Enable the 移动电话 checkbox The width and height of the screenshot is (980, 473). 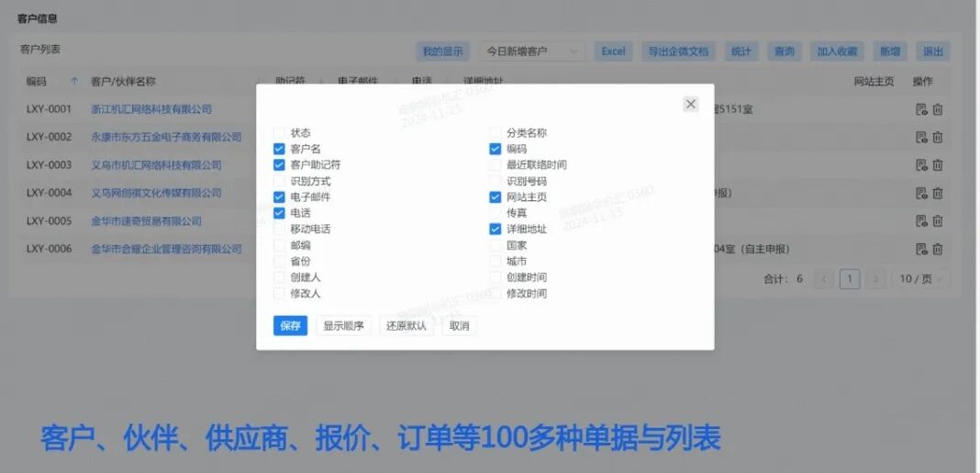tap(279, 229)
